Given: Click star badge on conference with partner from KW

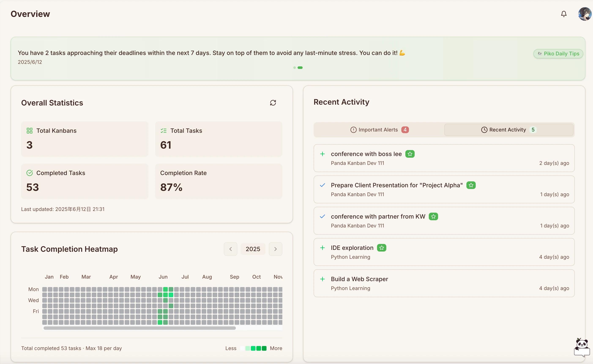Looking at the screenshot, I should click(x=433, y=216).
